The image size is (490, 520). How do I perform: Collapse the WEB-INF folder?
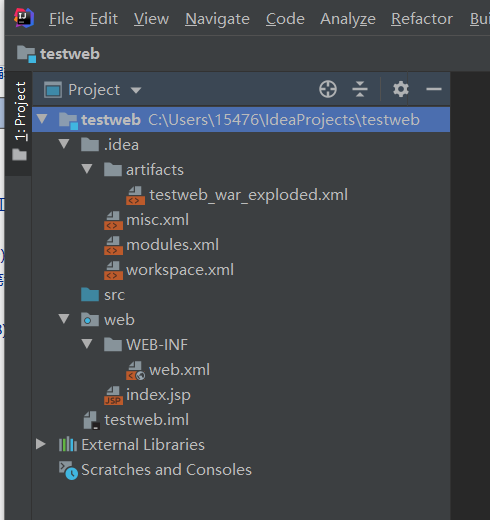tap(87, 344)
